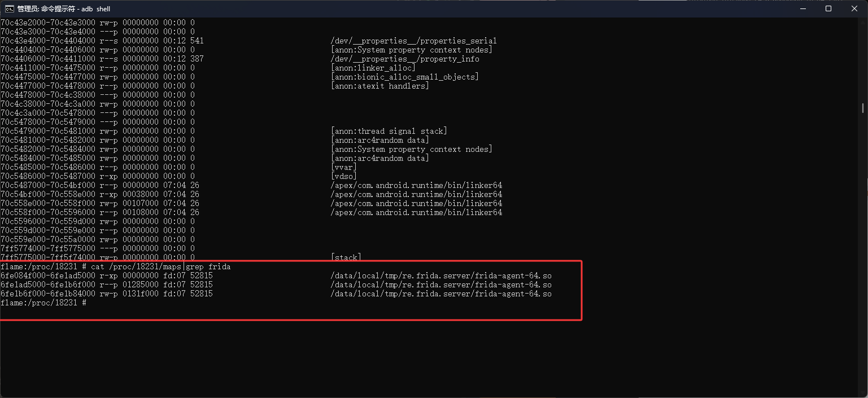This screenshot has height=398, width=868.
Task: Click the vertical scrollbar thumb
Action: [x=863, y=107]
